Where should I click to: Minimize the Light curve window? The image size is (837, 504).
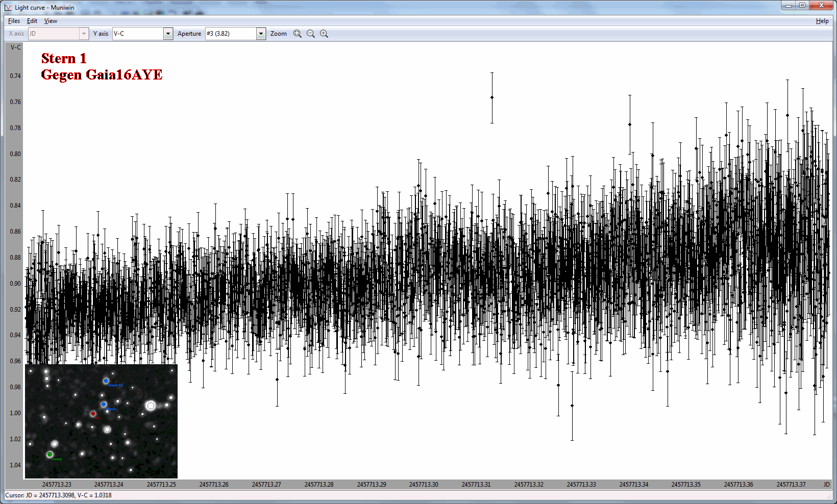pos(789,6)
